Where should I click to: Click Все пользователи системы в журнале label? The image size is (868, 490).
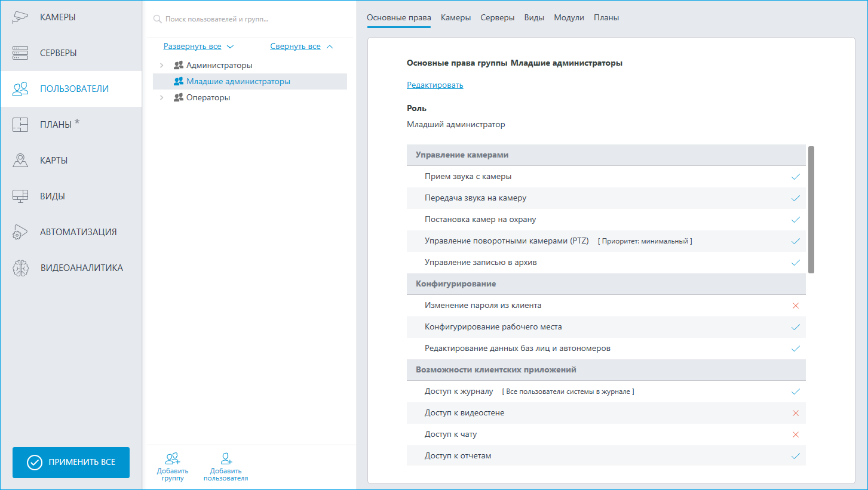[568, 392]
